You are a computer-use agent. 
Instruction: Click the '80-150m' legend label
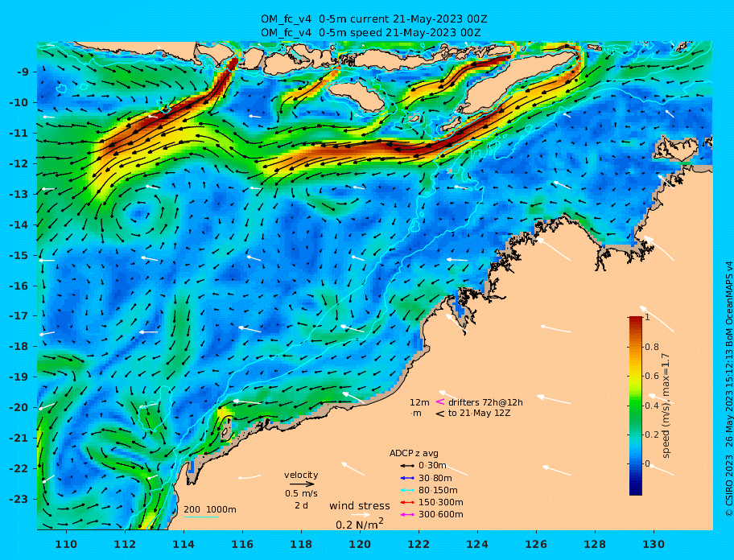click(438, 490)
